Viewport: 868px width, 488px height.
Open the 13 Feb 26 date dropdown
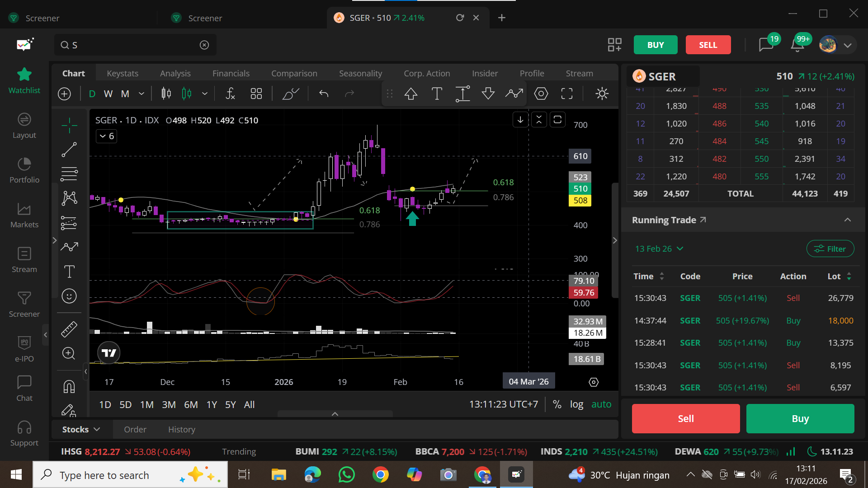[659, 249]
